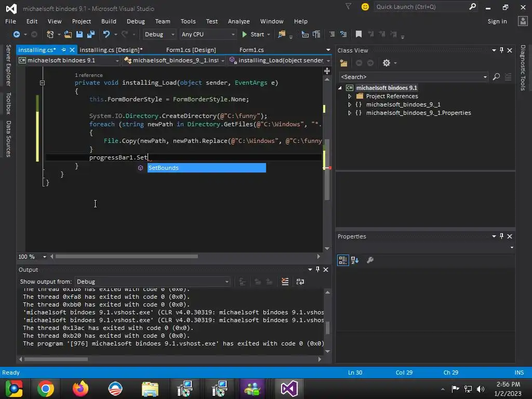Expand michaelsoft_bindoes_9_1.Properties node
The width and height of the screenshot is (532, 399).
350,113
